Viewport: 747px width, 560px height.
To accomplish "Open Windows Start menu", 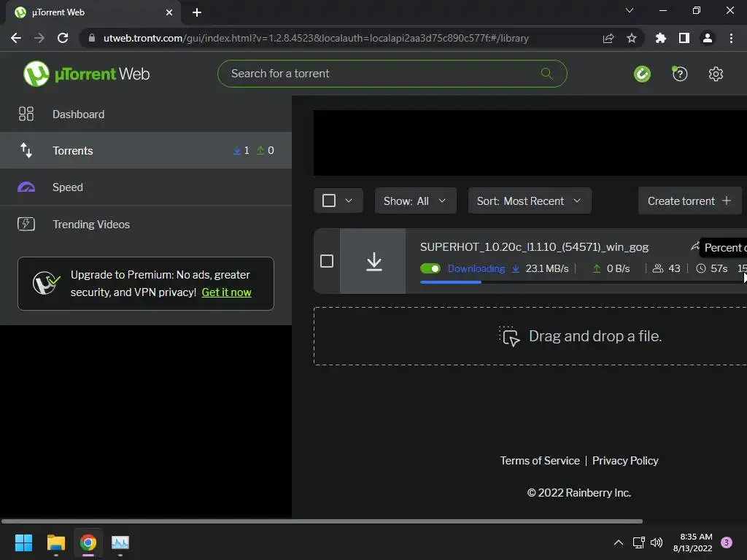I will (23, 542).
